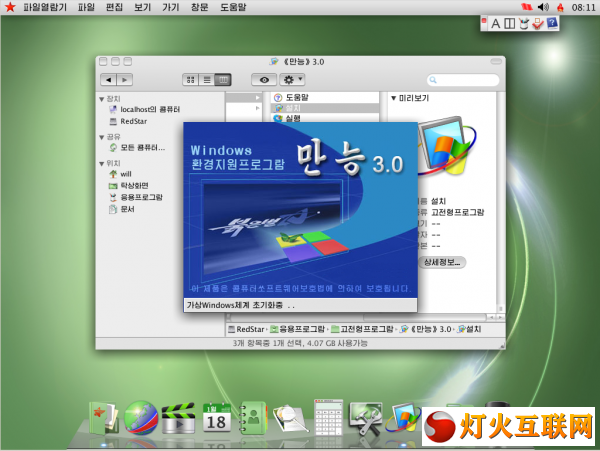600x451 pixels.
Task: Click the letter A input mode icon
Action: coord(496,24)
